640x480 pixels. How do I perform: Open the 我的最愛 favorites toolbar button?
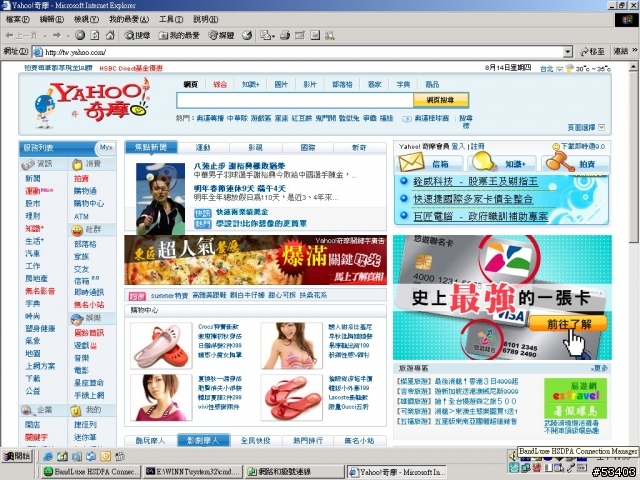(x=179, y=36)
